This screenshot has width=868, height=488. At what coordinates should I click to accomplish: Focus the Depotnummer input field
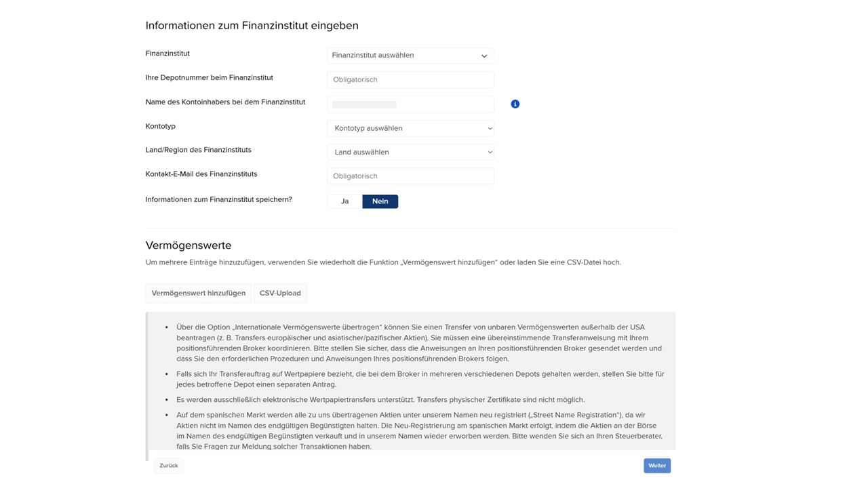410,80
